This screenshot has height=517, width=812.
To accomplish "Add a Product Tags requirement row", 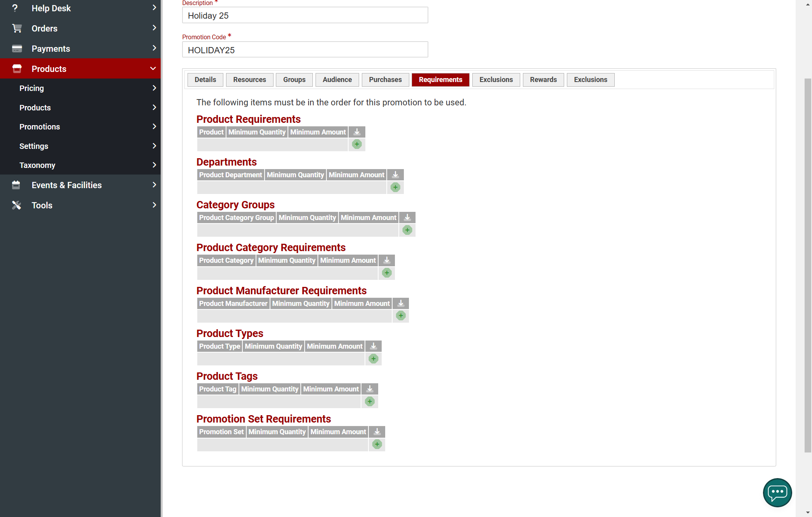I will tap(370, 402).
